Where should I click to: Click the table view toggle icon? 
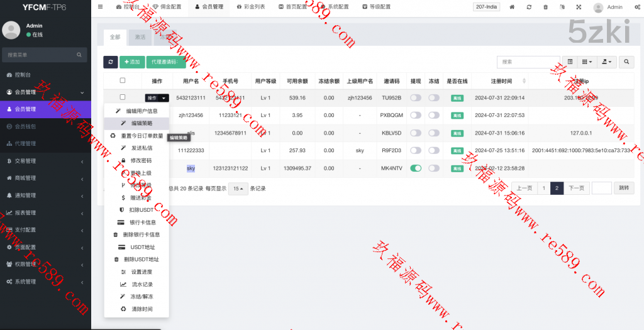point(570,62)
